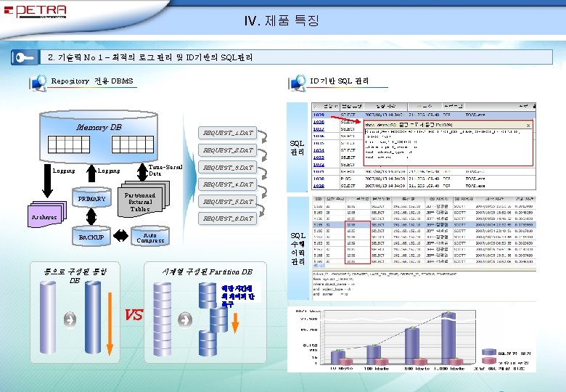566x392 pixels.
Task: Click the PETRA logo in the header
Action: click(x=36, y=11)
